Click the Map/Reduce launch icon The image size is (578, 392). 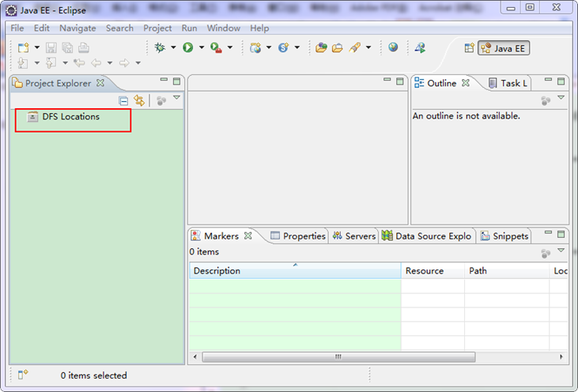(x=420, y=47)
